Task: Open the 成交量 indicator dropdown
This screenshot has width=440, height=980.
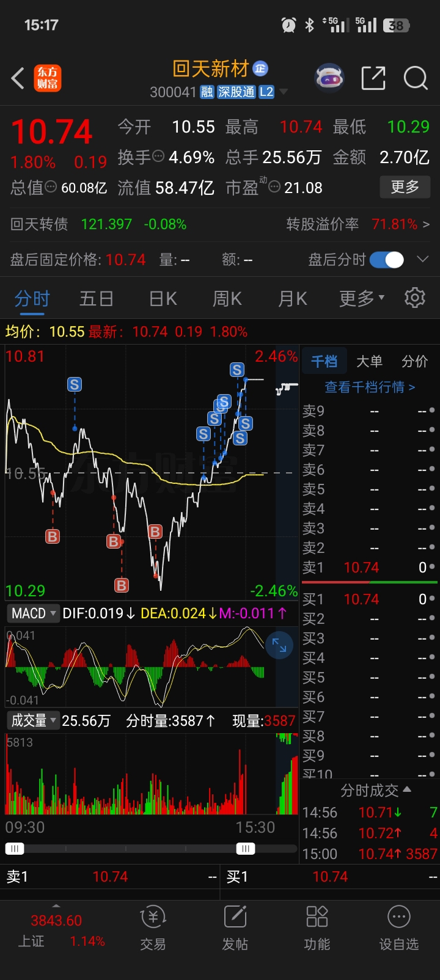Action: [33, 720]
